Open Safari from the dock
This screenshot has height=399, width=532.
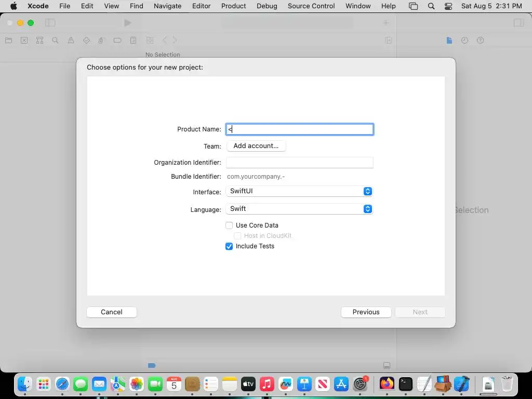[62, 384]
